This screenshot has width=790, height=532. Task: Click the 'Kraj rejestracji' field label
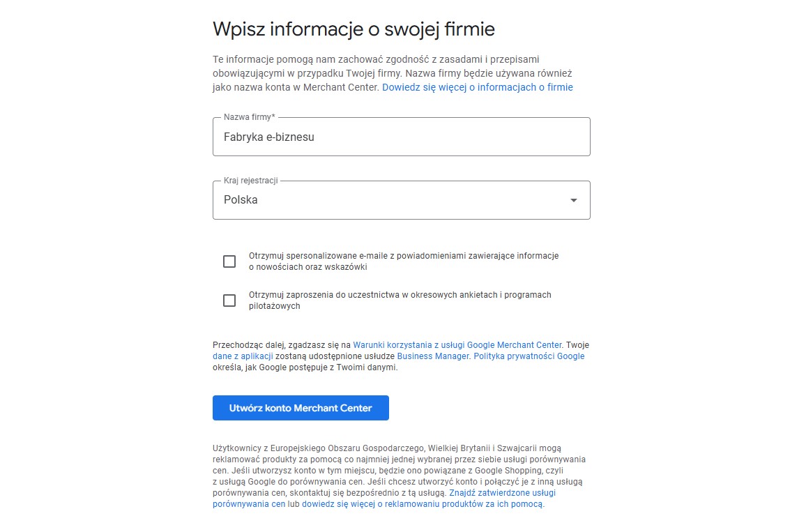tap(250, 181)
